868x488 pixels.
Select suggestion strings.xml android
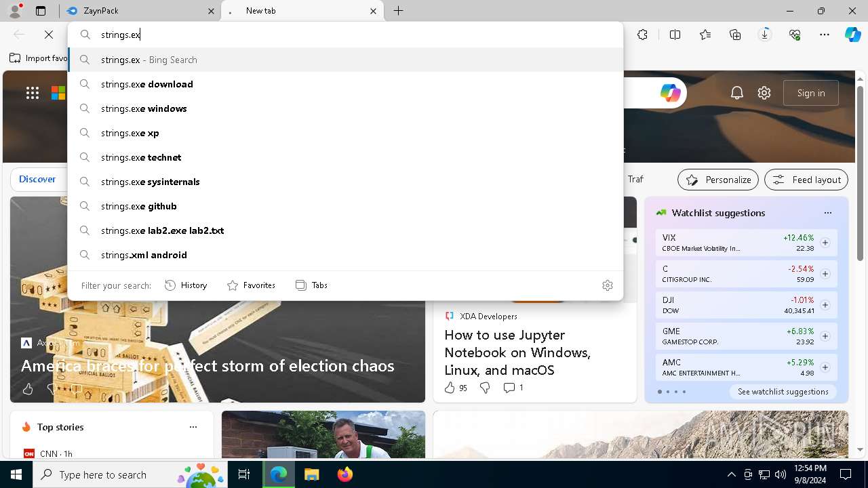point(346,255)
